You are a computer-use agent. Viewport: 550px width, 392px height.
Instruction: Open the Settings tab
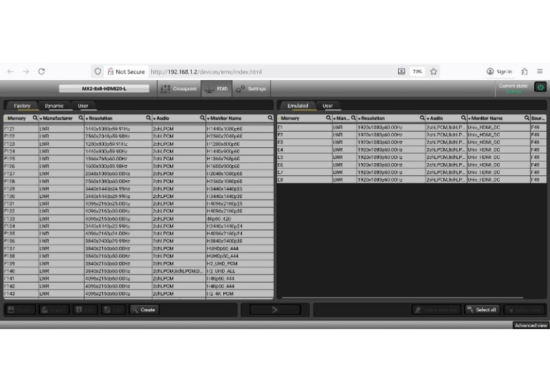coord(251,89)
